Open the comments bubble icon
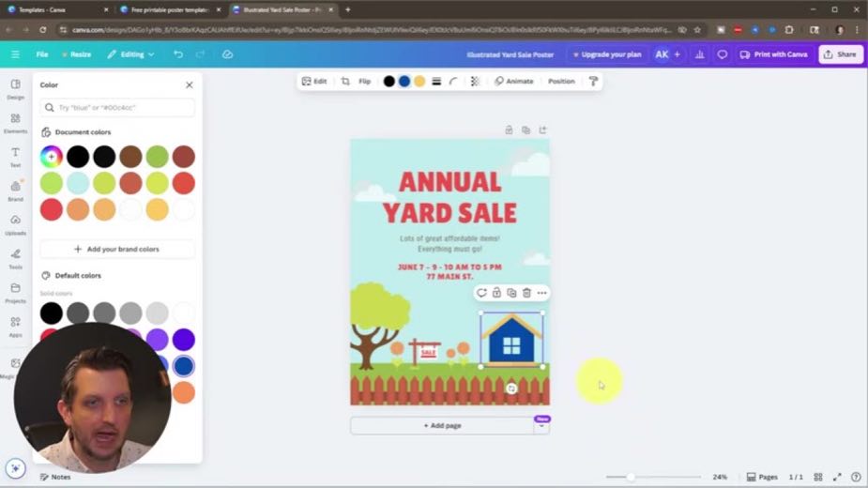The height and width of the screenshot is (488, 868). (x=723, y=54)
